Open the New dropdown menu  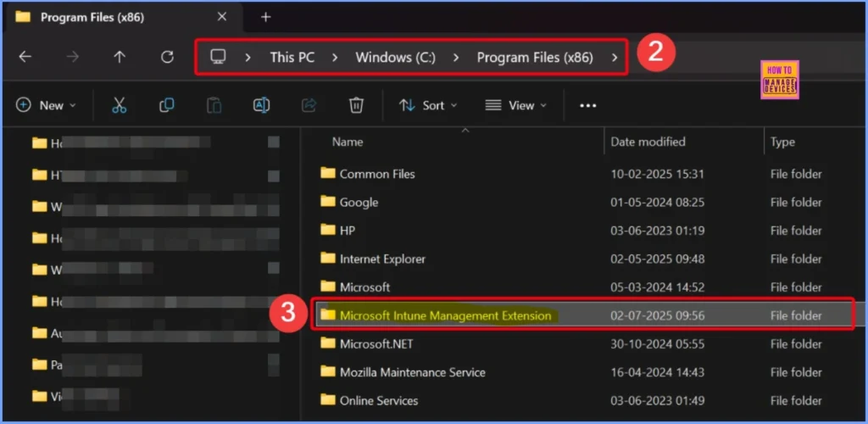tap(47, 105)
